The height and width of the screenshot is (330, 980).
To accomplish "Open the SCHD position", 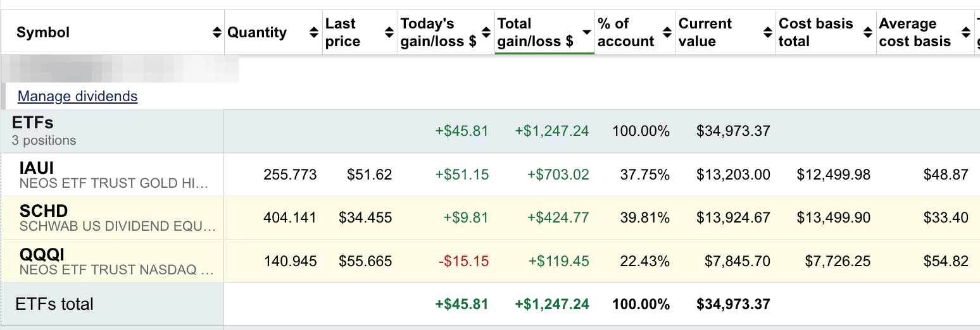I will point(44,211).
